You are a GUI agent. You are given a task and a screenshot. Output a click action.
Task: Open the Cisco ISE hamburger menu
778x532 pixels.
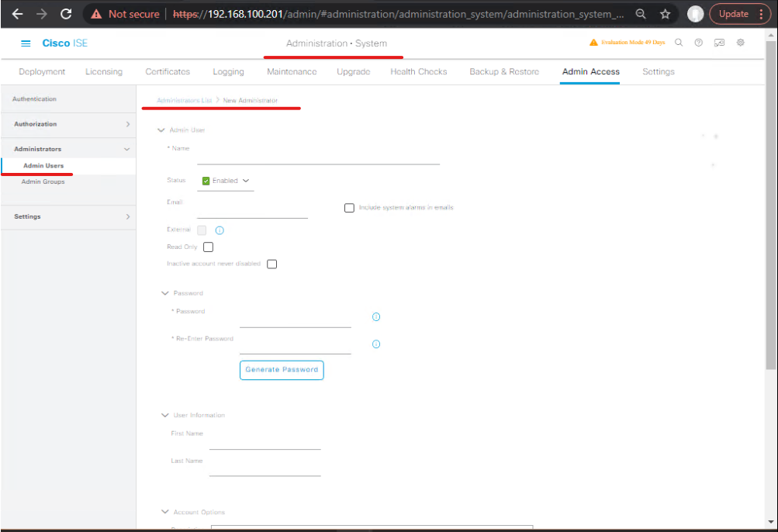click(x=26, y=43)
